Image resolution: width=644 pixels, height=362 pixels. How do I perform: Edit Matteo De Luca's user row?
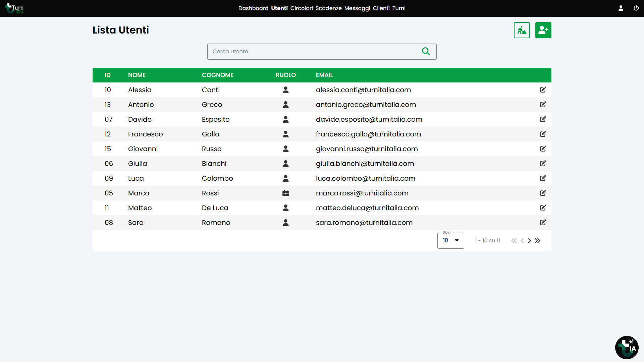(x=543, y=208)
